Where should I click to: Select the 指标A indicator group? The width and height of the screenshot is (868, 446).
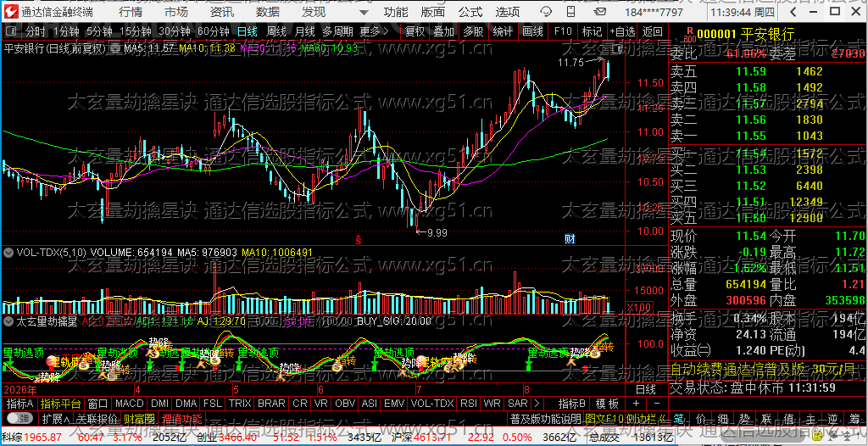click(x=20, y=404)
